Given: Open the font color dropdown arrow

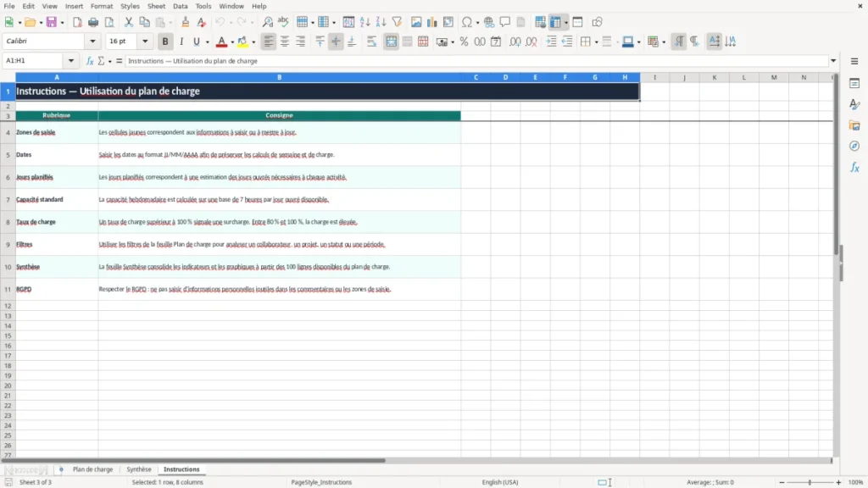Looking at the screenshot, I should pos(232,42).
